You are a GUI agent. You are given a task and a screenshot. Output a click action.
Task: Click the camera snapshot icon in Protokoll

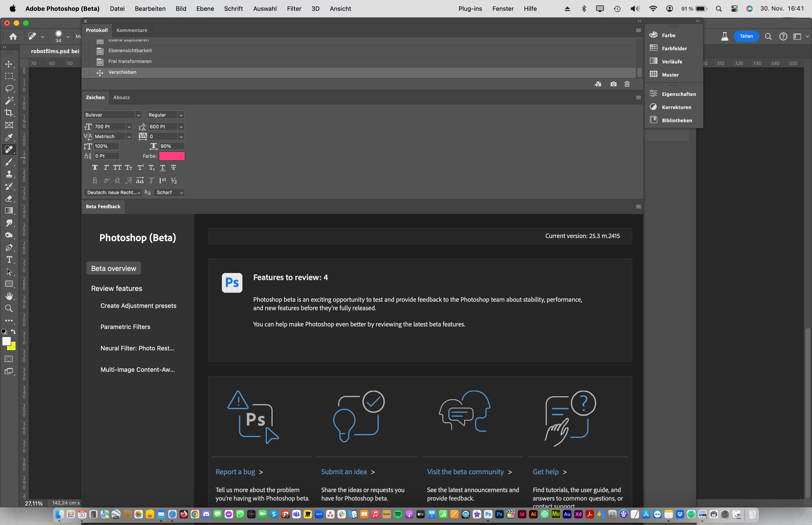[x=613, y=84]
